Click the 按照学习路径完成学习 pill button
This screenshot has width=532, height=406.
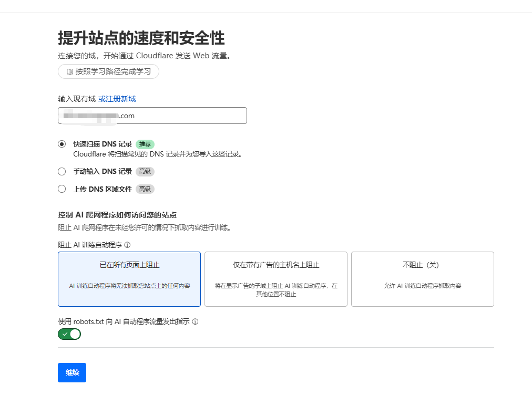tap(108, 71)
